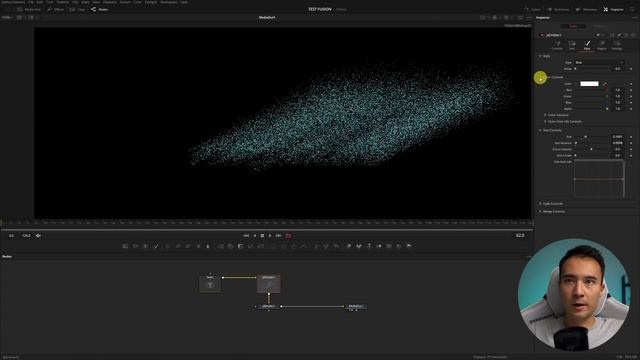Select the pRender1 node in node graph
The image size is (640, 360).
[x=268, y=306]
